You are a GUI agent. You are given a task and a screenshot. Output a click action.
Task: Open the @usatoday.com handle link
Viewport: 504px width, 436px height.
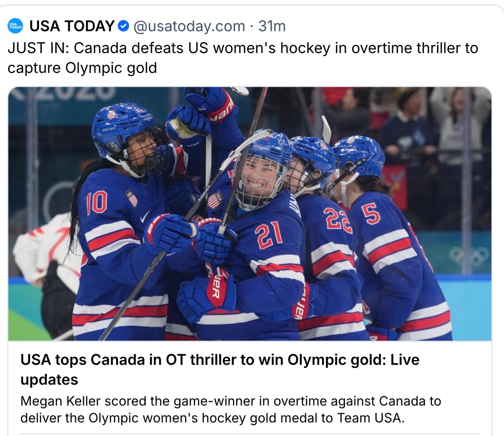point(189,26)
